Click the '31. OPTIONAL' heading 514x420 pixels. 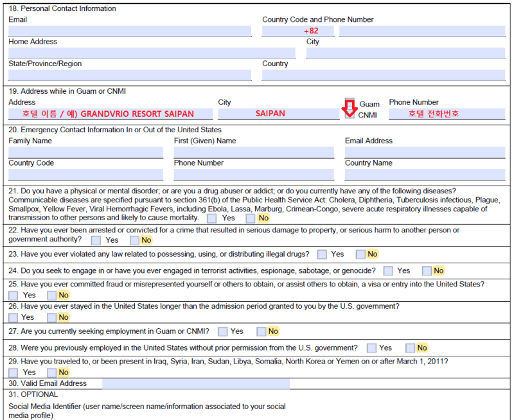click(33, 394)
